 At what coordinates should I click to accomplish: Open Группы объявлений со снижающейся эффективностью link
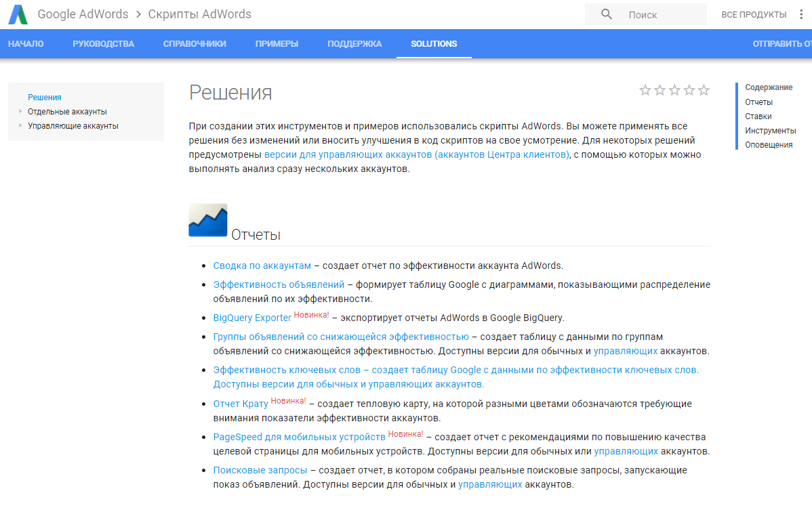[x=341, y=337]
